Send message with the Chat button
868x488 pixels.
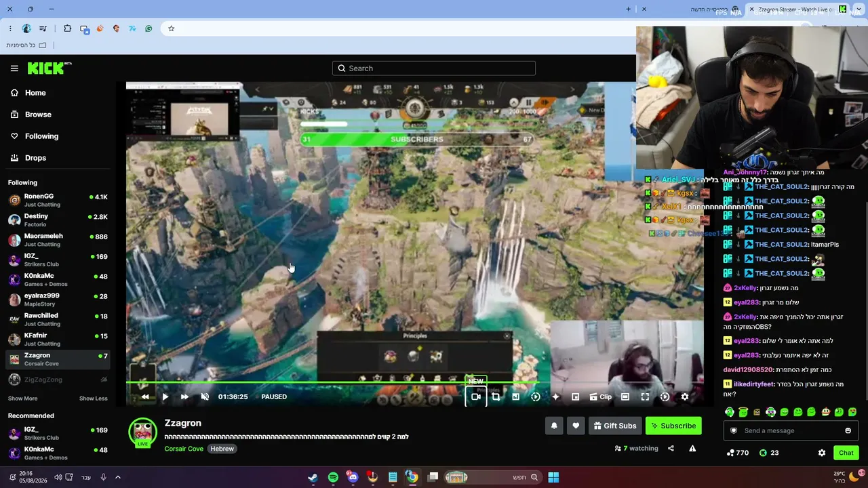click(x=846, y=453)
